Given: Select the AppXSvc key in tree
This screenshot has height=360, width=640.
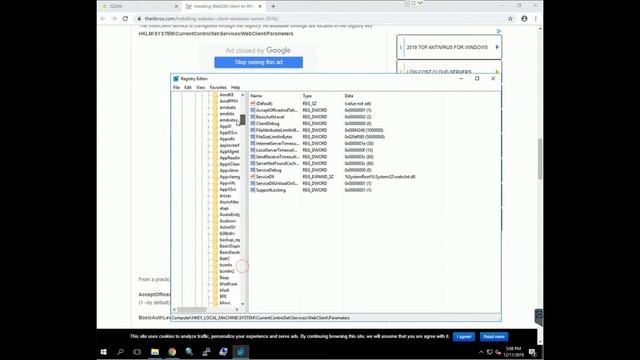Looking at the screenshot, I should (228, 189).
